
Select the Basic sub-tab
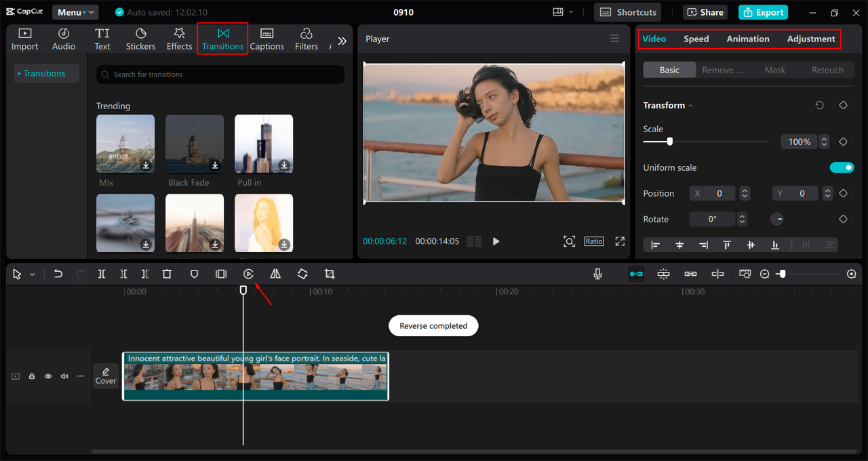click(x=669, y=70)
